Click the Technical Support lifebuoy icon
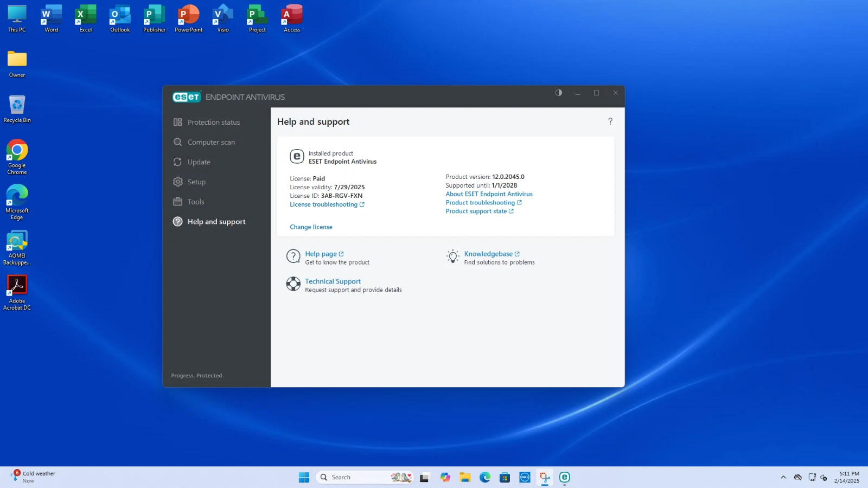Image resolution: width=868 pixels, height=488 pixels. pyautogui.click(x=293, y=284)
